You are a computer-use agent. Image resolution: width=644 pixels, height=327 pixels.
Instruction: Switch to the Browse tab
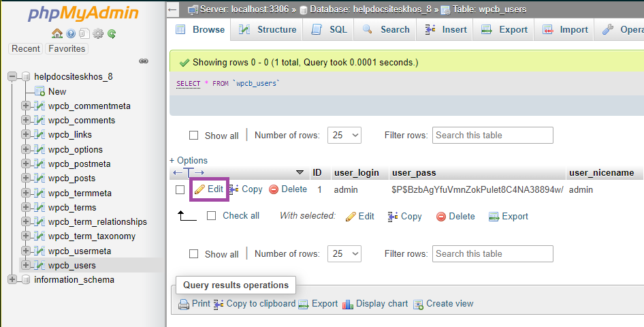click(200, 29)
